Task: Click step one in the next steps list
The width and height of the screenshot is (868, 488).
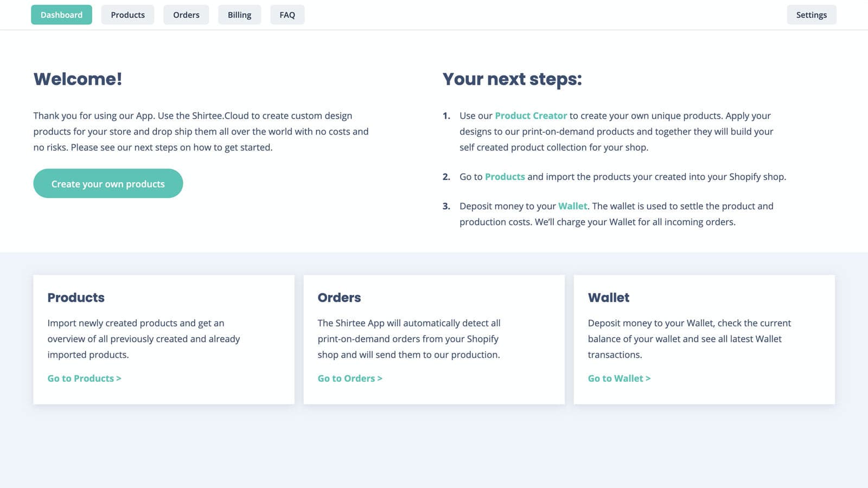Action: [616, 131]
